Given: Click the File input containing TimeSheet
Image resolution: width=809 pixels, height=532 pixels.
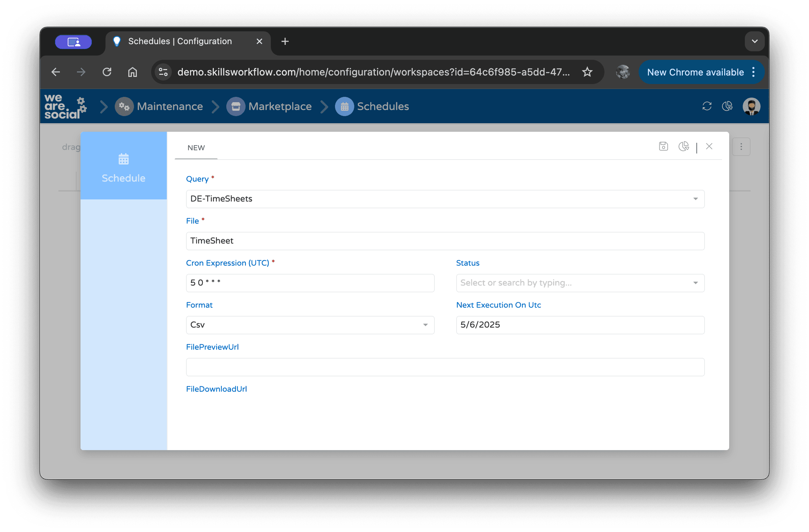Looking at the screenshot, I should point(445,241).
